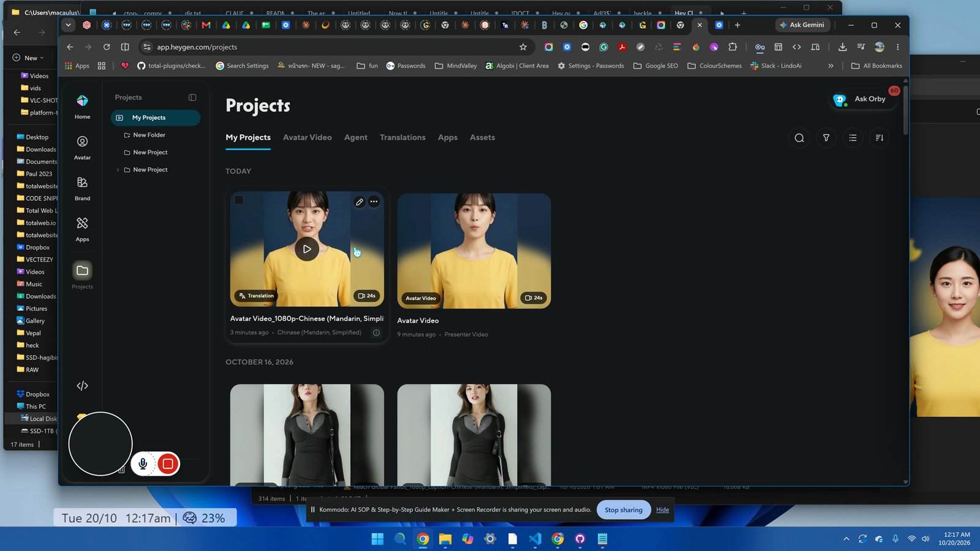Bookmark this page with the star icon
980x551 pixels.
coord(522,47)
